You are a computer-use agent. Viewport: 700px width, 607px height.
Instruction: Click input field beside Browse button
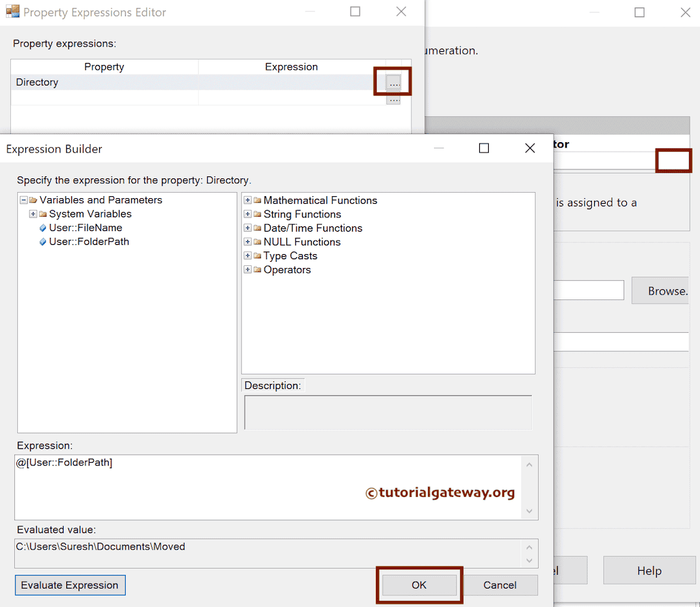[589, 291]
